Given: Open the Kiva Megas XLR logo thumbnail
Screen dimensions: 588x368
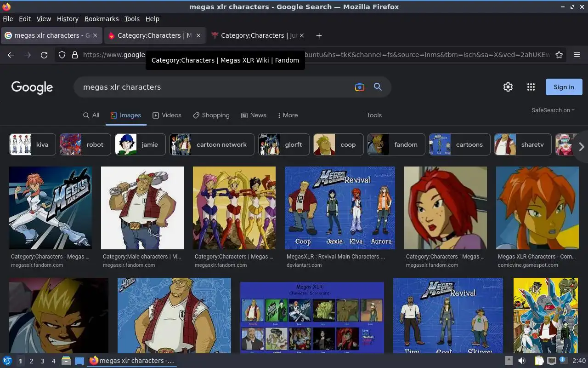Looking at the screenshot, I should [x=51, y=208].
